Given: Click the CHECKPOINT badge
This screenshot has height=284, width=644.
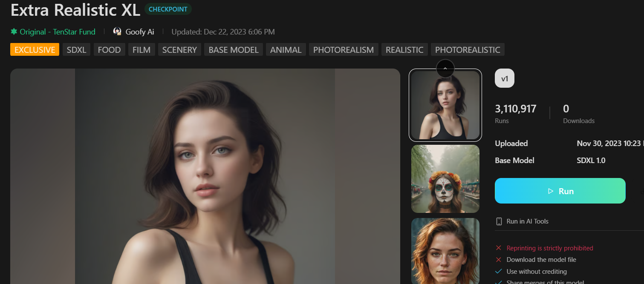Looking at the screenshot, I should pyautogui.click(x=168, y=9).
